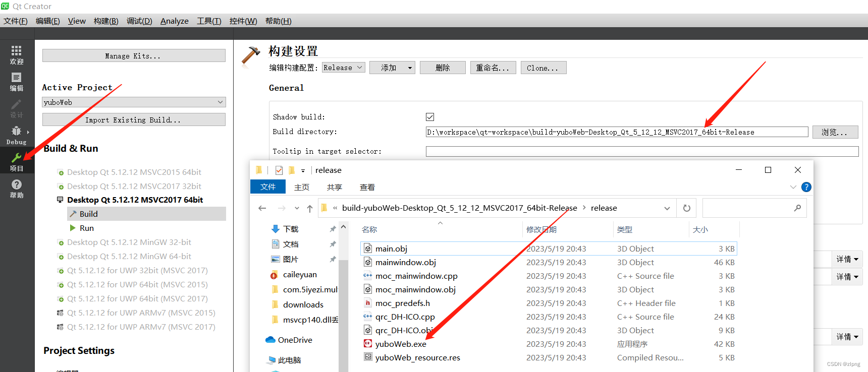Select the Projects wrench icon
The height and width of the screenshot is (372, 868).
pyautogui.click(x=17, y=162)
